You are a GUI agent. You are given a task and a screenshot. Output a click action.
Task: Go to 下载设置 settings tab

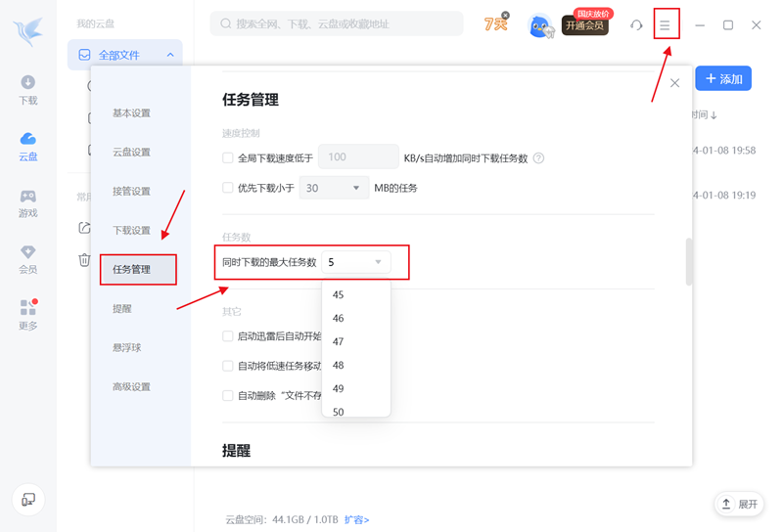pyautogui.click(x=131, y=230)
